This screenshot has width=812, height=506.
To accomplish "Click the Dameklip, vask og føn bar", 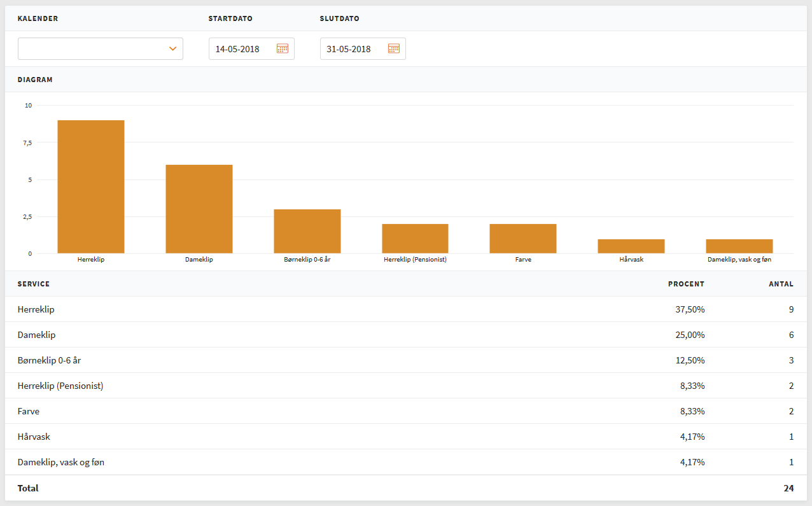I will [739, 246].
